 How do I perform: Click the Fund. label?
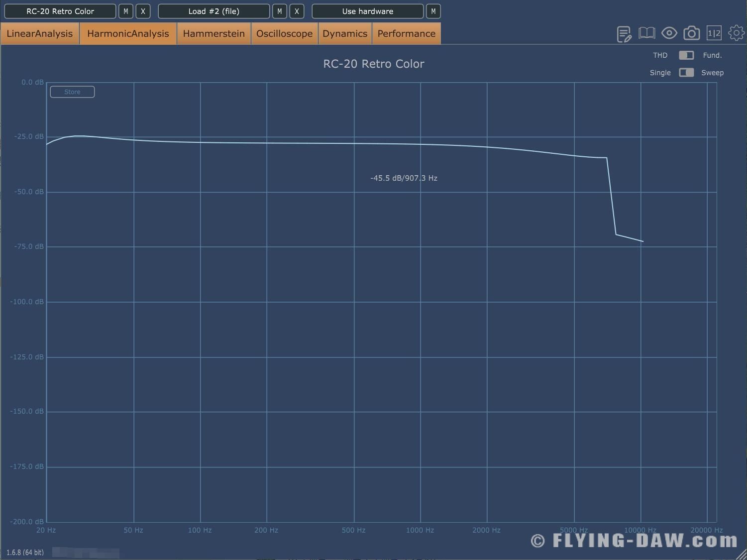712,55
